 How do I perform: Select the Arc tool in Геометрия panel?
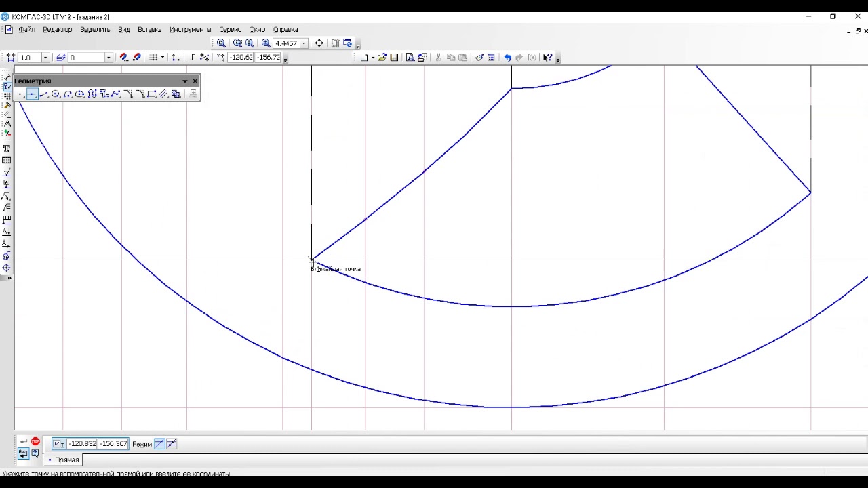(68, 94)
